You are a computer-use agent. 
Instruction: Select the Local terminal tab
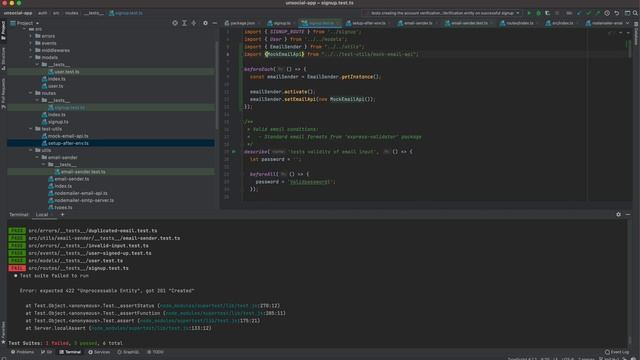tap(42, 215)
